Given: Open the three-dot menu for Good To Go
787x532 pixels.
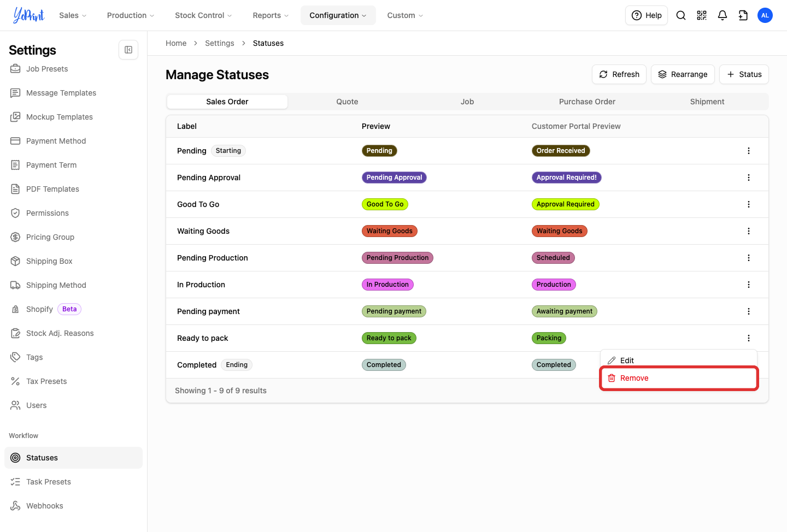Looking at the screenshot, I should [x=749, y=204].
